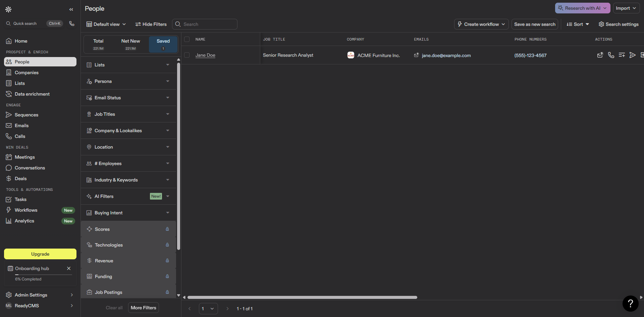This screenshot has width=644, height=317.
Task: Click the lock icon beside Scores filter
Action: pyautogui.click(x=167, y=229)
